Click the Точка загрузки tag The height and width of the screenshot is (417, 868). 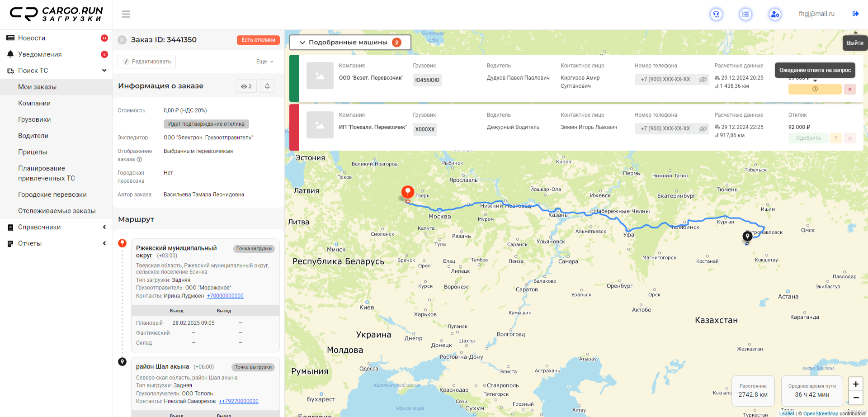tap(254, 249)
